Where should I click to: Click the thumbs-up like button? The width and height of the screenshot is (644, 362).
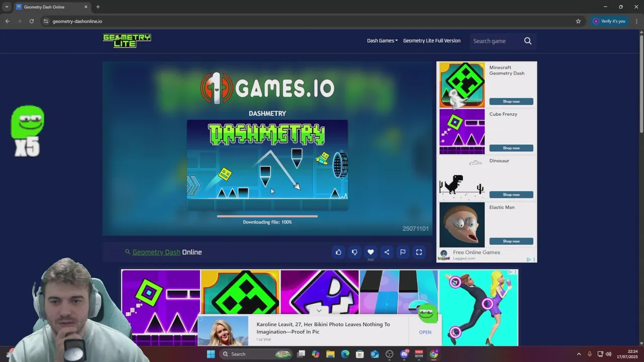coord(339,252)
